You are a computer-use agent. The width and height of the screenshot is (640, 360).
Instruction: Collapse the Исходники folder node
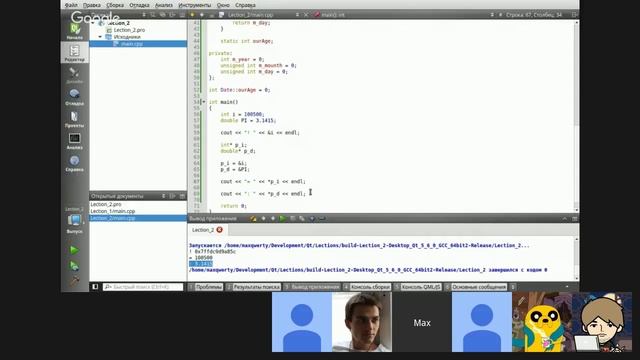pos(100,37)
